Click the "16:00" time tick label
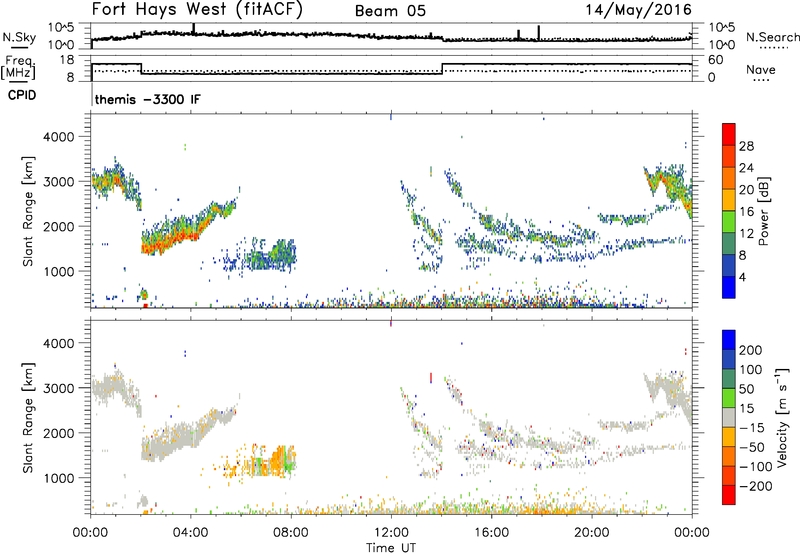 (x=491, y=533)
